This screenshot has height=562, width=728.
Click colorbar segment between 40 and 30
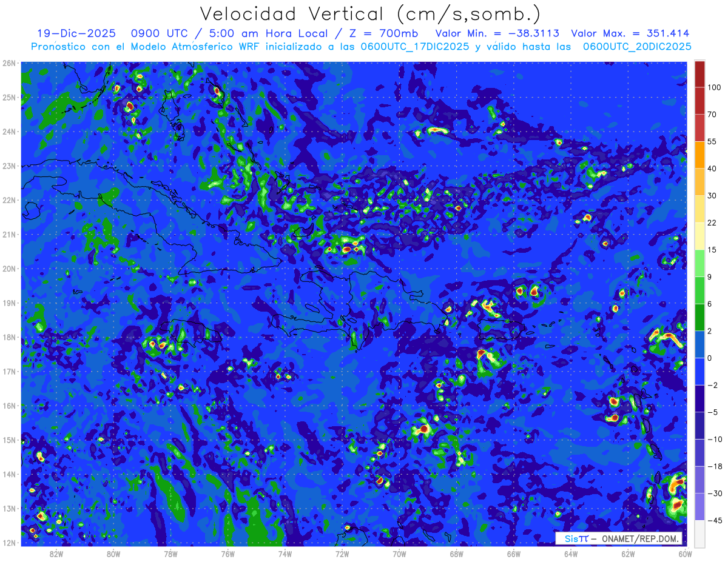(x=699, y=182)
